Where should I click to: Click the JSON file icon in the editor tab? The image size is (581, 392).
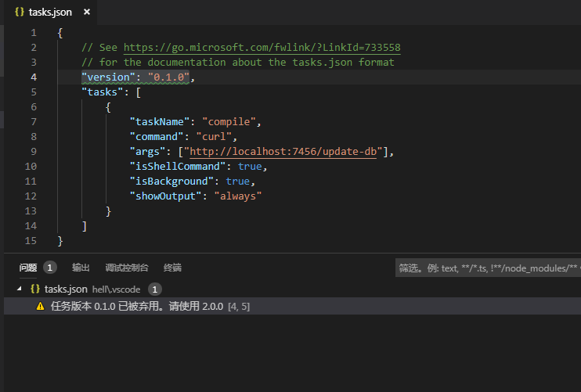pyautogui.click(x=19, y=13)
